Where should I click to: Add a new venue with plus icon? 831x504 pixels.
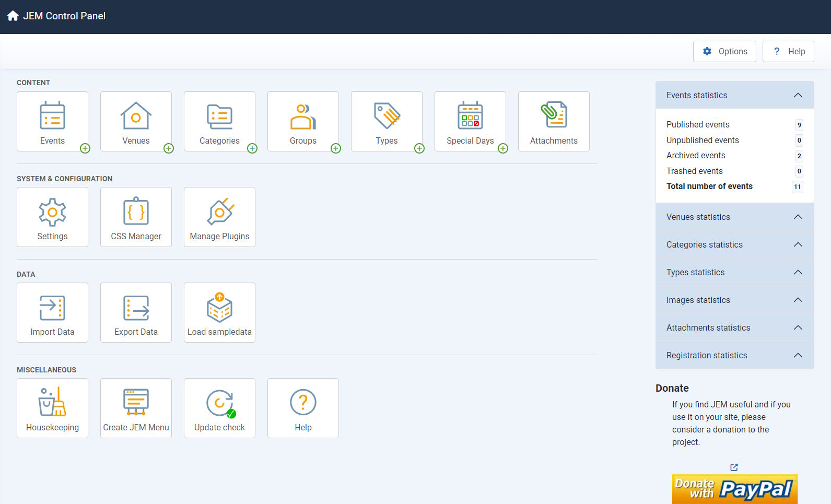coord(169,148)
